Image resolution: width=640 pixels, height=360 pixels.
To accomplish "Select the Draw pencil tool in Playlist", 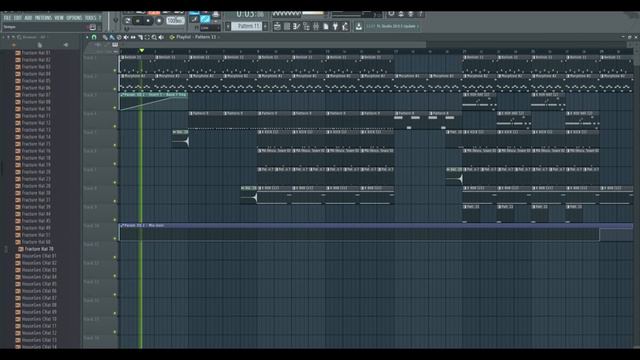I will (105, 37).
